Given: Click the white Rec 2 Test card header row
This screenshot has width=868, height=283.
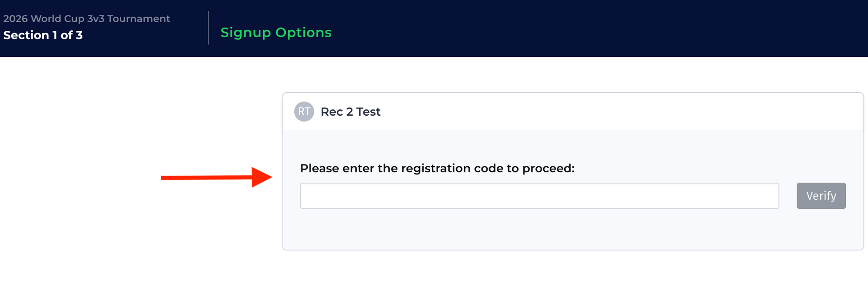Looking at the screenshot, I should 588,112.
